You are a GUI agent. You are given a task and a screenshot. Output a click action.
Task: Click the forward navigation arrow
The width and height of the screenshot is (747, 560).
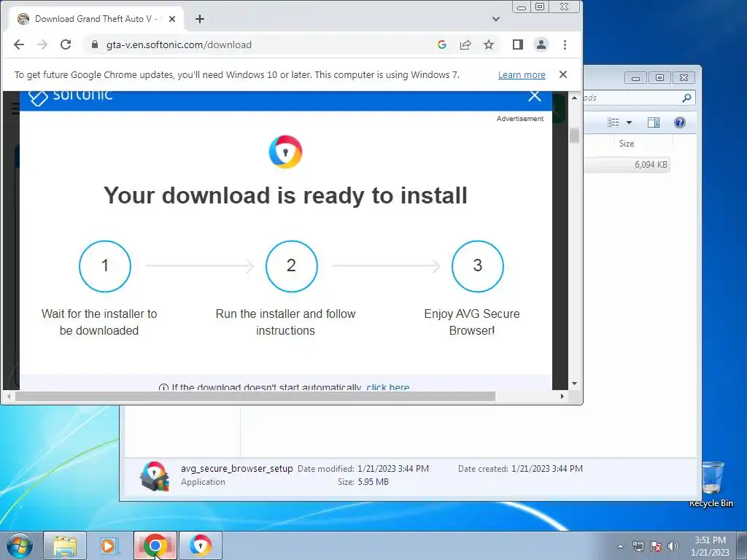42,44
